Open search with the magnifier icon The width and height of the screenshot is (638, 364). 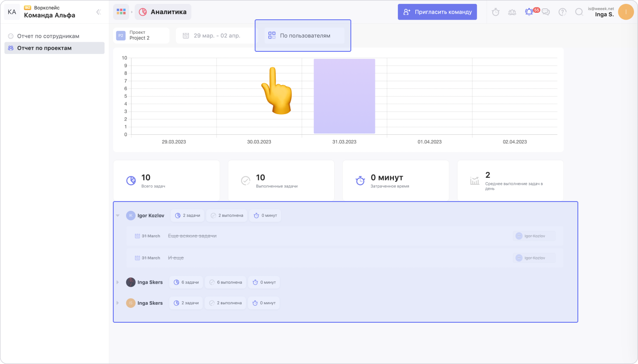(579, 12)
